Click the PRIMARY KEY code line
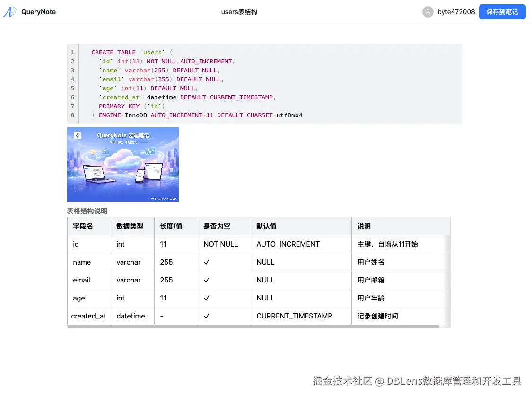This screenshot has height=397, width=532. coord(131,106)
